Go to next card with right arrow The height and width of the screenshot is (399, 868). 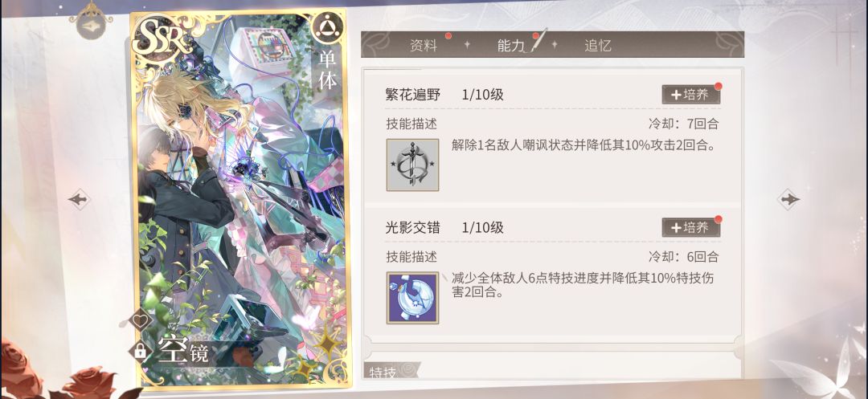pyautogui.click(x=789, y=199)
